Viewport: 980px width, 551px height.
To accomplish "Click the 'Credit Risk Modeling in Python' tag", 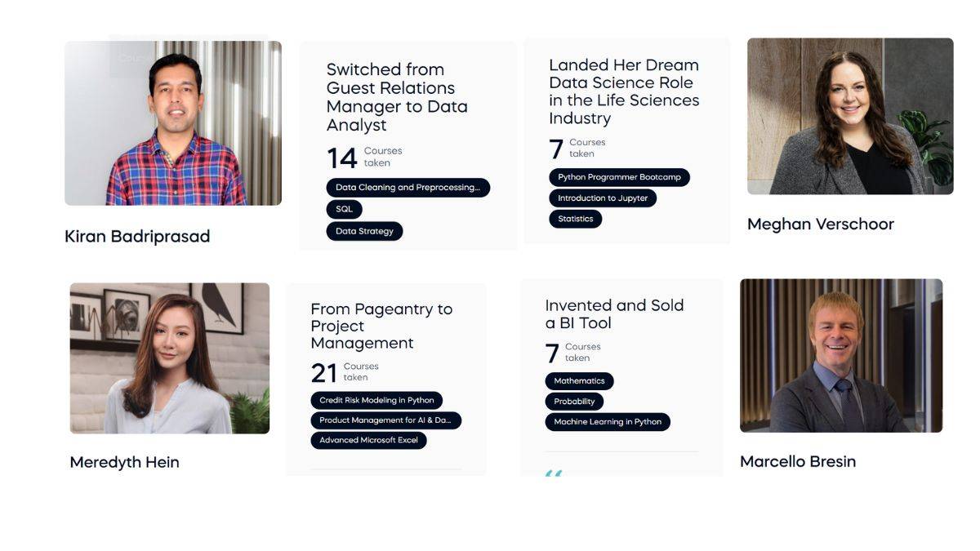I will pos(376,399).
